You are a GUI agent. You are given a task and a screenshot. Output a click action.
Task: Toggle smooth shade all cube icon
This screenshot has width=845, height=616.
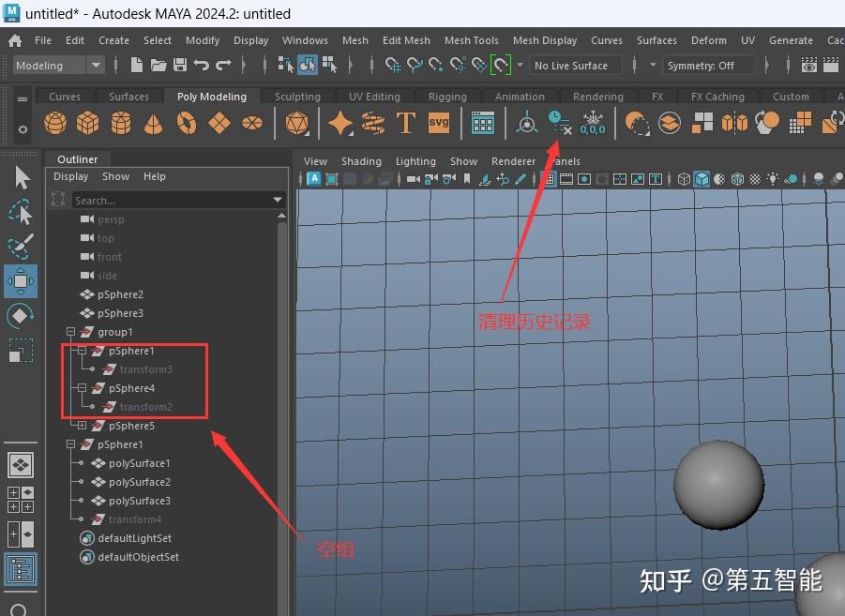coord(702,179)
